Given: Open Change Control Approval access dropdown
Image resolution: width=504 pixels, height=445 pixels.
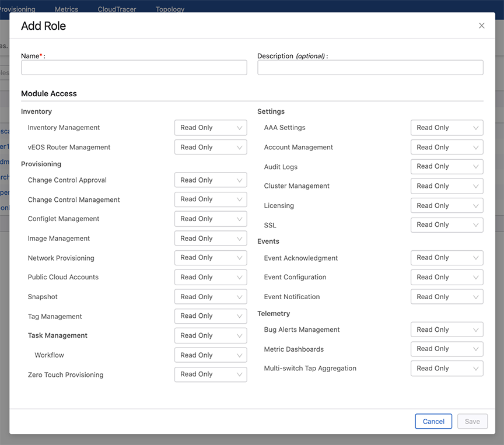Looking at the screenshot, I should pyautogui.click(x=211, y=180).
